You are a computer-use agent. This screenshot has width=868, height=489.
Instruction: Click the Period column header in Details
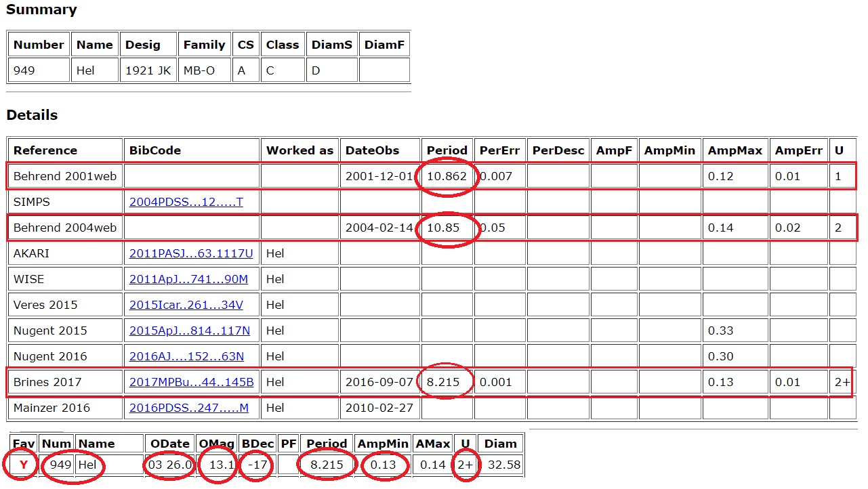point(447,150)
